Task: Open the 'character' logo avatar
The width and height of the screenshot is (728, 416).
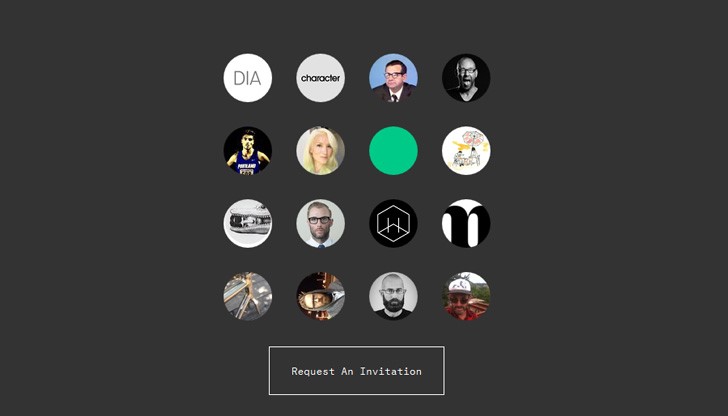Action: point(320,78)
